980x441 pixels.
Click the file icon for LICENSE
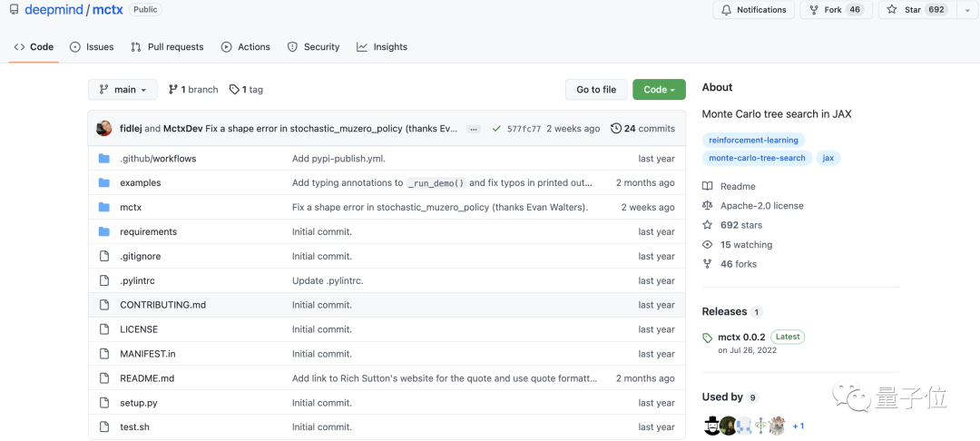click(x=103, y=329)
